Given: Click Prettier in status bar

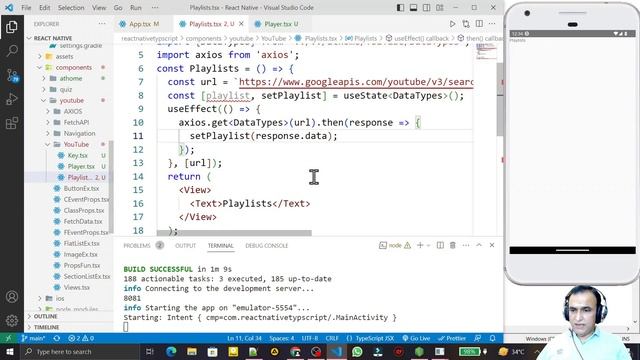Looking at the screenshot, I should (x=452, y=338).
